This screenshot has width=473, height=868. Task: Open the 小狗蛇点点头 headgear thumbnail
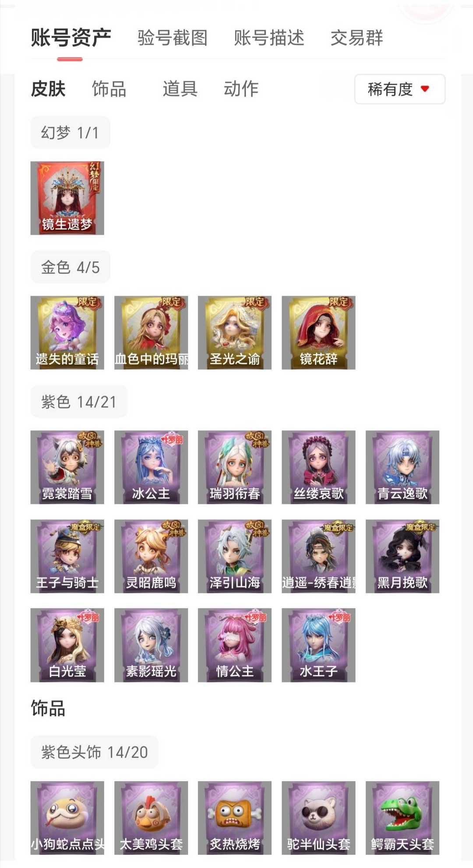click(67, 818)
